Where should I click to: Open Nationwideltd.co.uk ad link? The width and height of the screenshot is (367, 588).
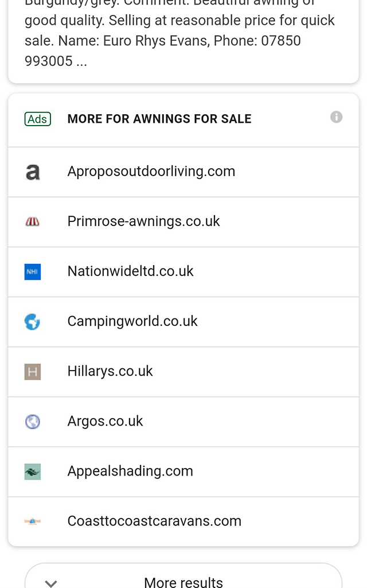(131, 271)
